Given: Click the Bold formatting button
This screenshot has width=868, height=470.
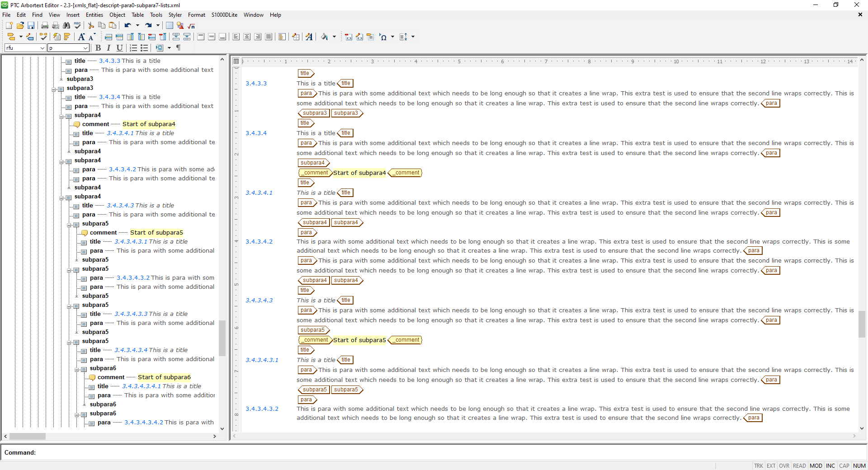Looking at the screenshot, I should coord(98,48).
